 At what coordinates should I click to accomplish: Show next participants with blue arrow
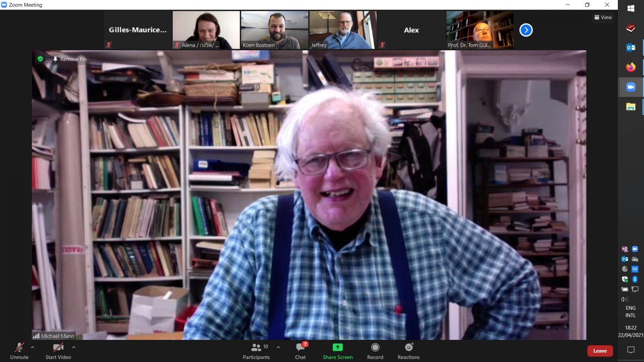tap(526, 30)
